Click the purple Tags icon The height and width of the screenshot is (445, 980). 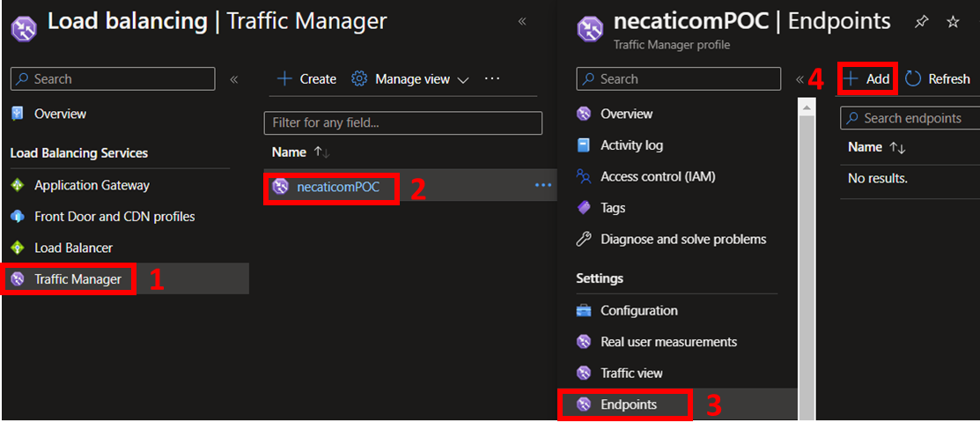(x=583, y=208)
